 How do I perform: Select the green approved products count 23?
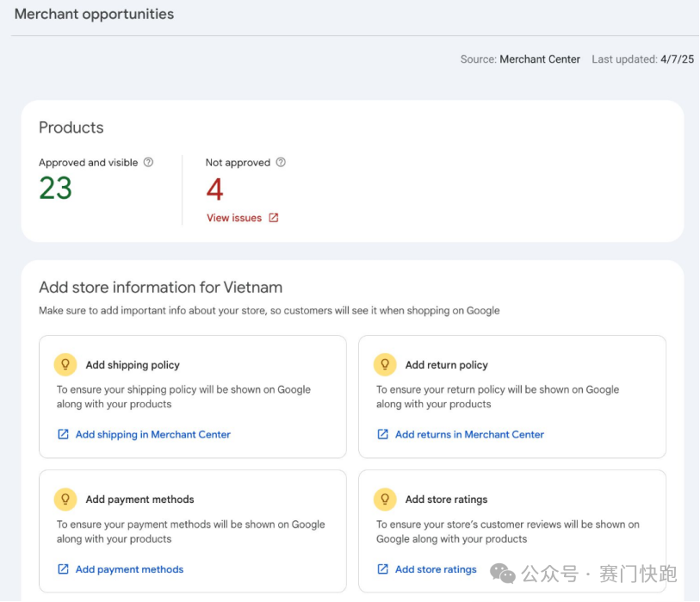[x=56, y=189]
